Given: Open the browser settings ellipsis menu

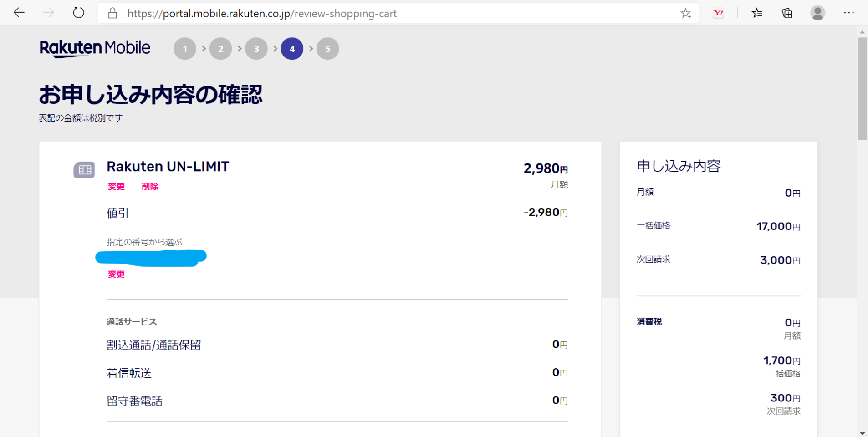Looking at the screenshot, I should (x=848, y=13).
